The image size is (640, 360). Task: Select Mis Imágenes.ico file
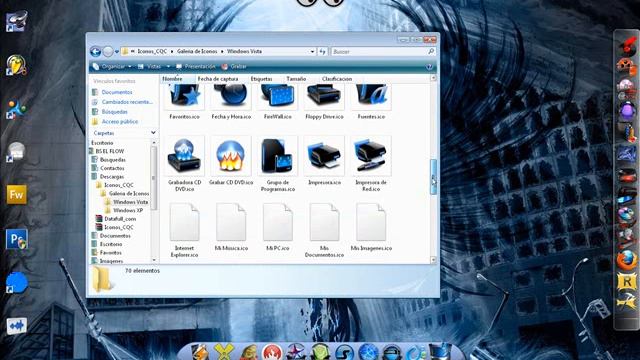[x=371, y=228]
